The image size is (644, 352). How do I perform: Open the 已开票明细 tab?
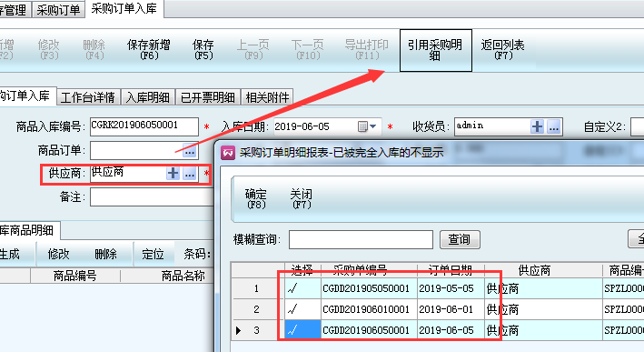tap(208, 97)
